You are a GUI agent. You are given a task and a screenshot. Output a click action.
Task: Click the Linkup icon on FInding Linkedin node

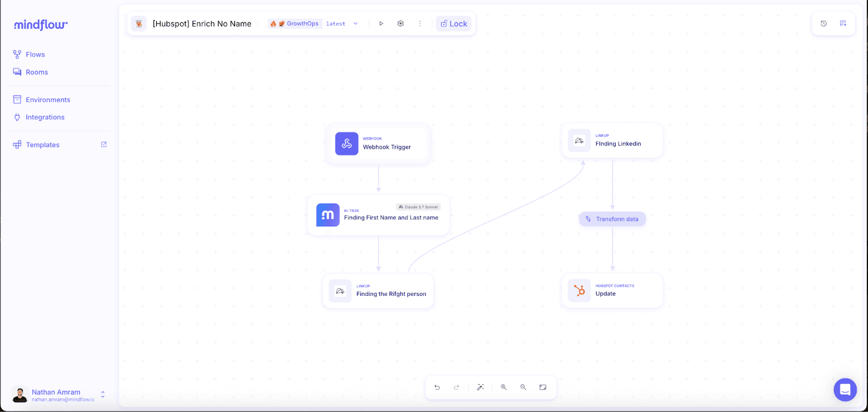click(579, 141)
